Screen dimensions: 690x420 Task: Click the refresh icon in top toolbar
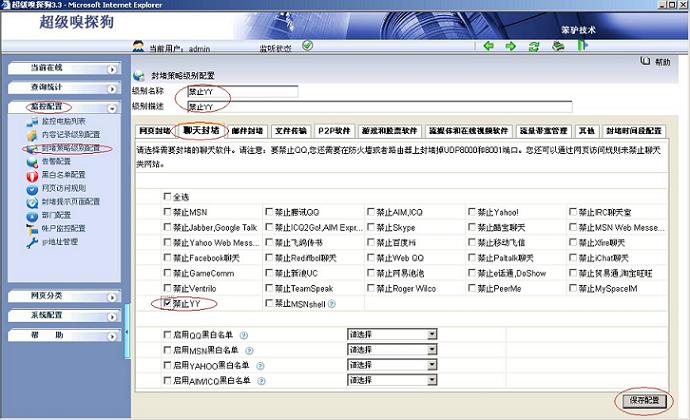click(534, 46)
